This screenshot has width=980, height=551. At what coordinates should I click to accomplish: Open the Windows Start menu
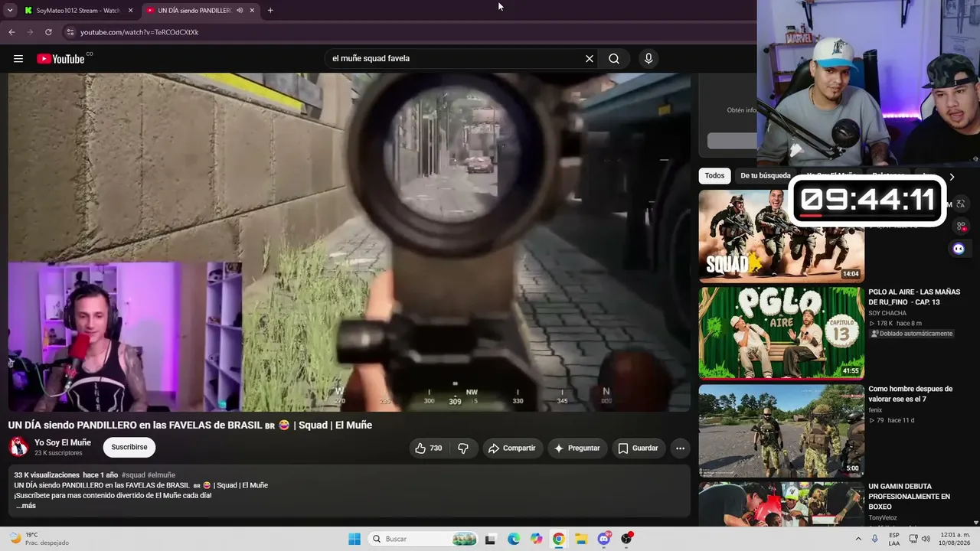(x=354, y=539)
